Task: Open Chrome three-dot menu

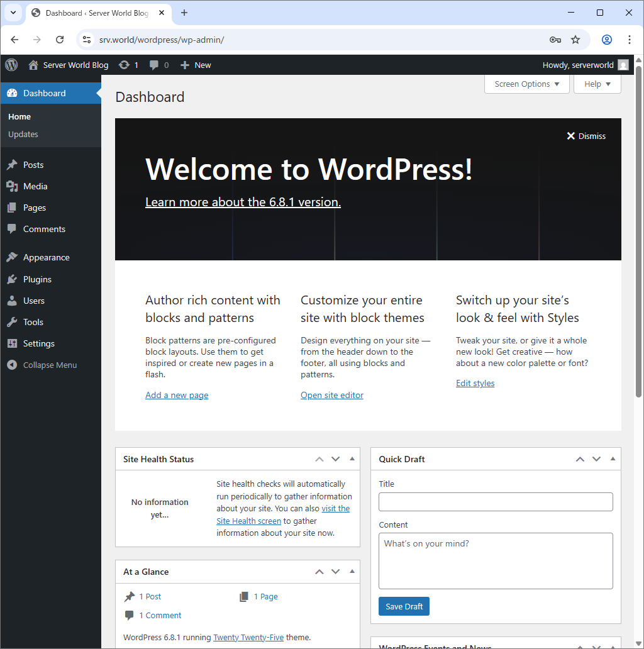Action: click(x=629, y=40)
